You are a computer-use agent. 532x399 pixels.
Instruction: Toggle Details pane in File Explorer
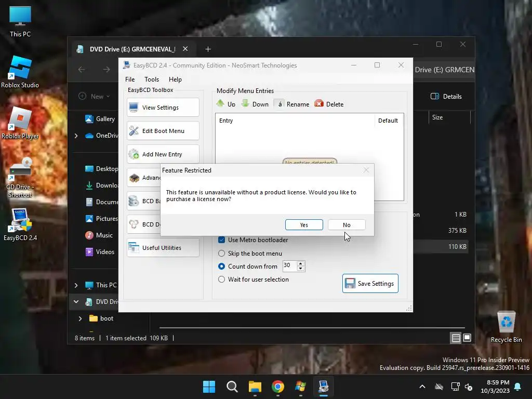point(446,96)
